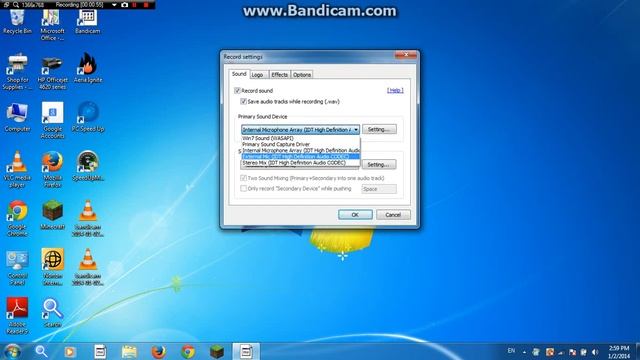Click the Space hotkey input field
The image size is (640, 360).
coord(379,189)
